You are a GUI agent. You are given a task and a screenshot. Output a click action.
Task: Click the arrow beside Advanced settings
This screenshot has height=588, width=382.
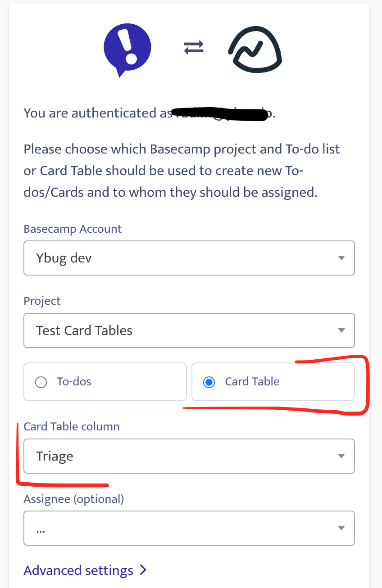coord(143,570)
